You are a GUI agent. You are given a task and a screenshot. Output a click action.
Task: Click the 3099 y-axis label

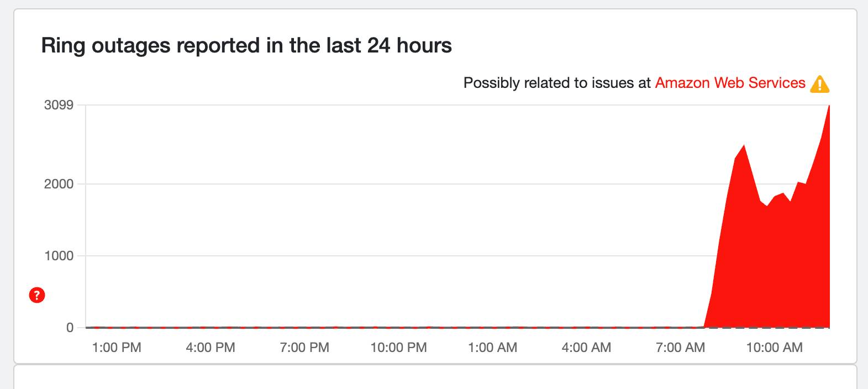tap(59, 105)
